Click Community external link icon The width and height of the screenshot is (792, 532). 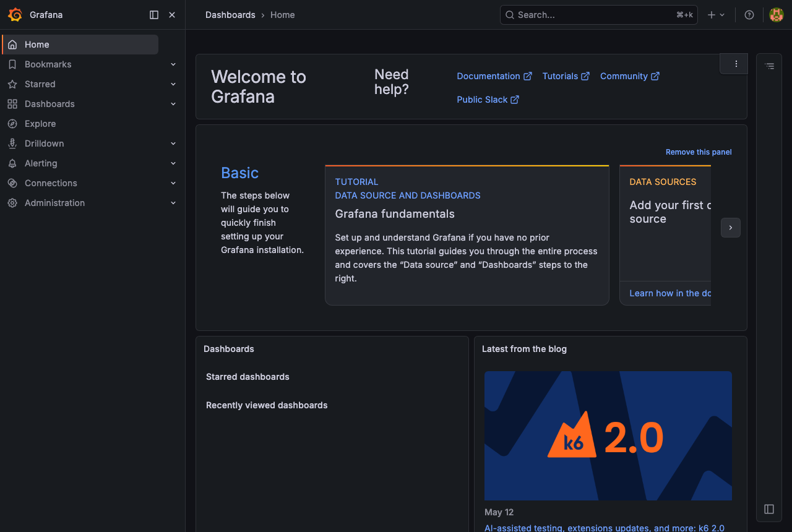click(x=655, y=76)
